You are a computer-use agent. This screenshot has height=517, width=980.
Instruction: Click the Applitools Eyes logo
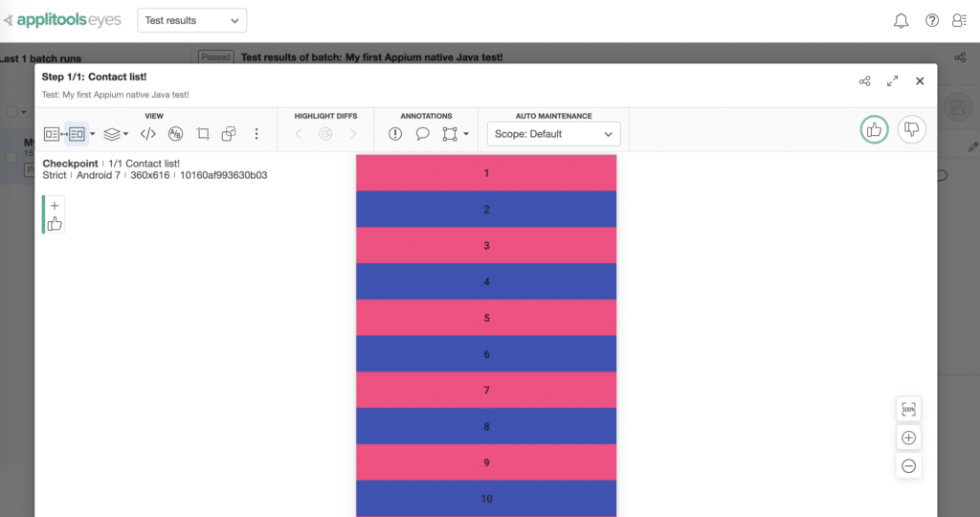point(62,20)
